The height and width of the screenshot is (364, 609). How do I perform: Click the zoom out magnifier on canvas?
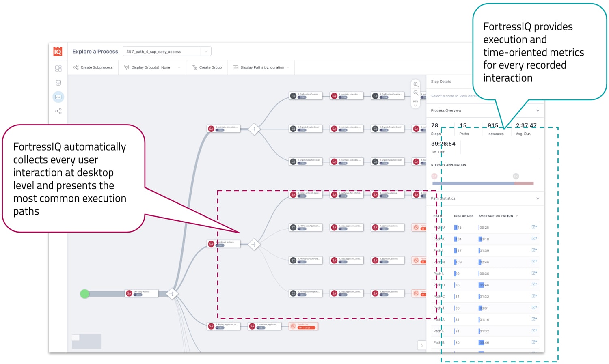coord(416,93)
